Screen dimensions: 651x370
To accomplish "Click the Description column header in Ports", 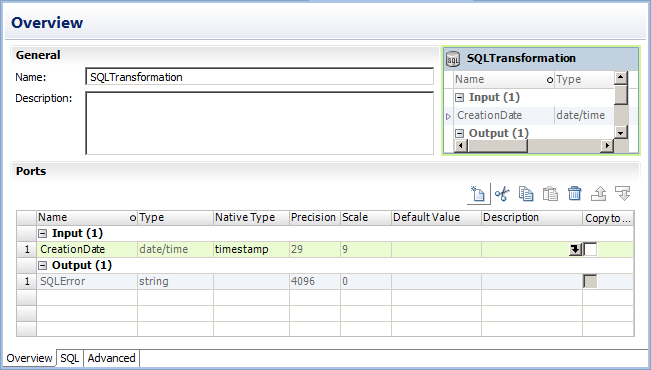I will click(532, 218).
